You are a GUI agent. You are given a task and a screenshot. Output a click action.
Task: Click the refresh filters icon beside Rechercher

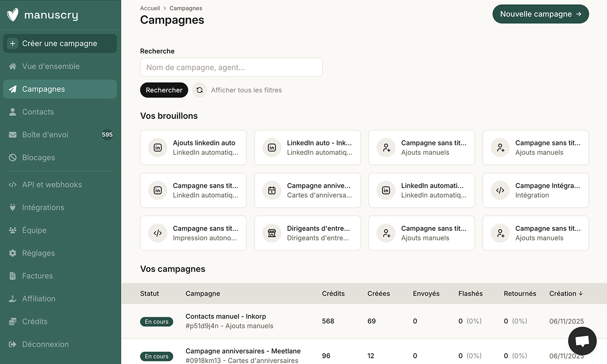tap(199, 90)
